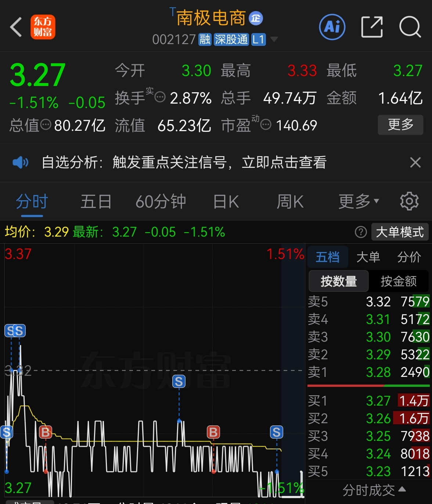Open the search magnifier icon
The image size is (432, 504).
coord(410,27)
